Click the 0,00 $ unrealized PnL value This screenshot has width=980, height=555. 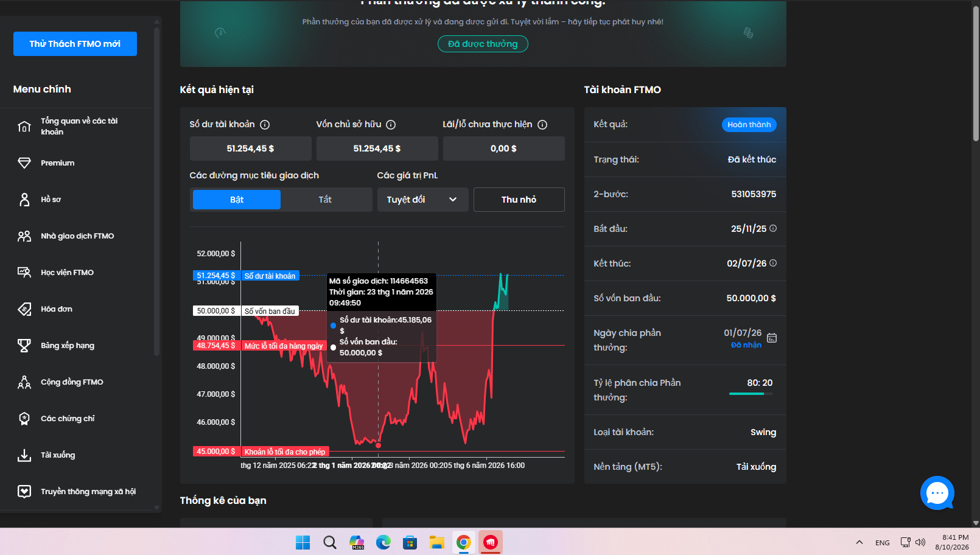coord(503,148)
